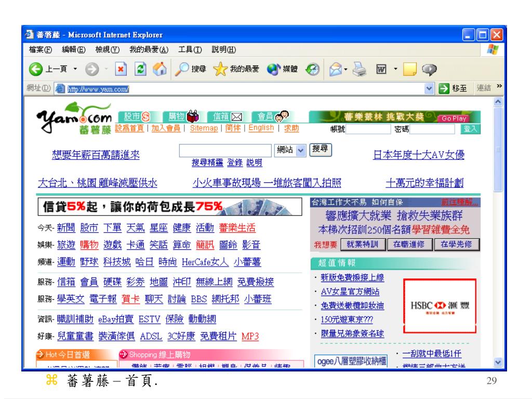The width and height of the screenshot is (532, 399).
Task: Open the 新版免費撥接上線 link
Action: (x=353, y=277)
